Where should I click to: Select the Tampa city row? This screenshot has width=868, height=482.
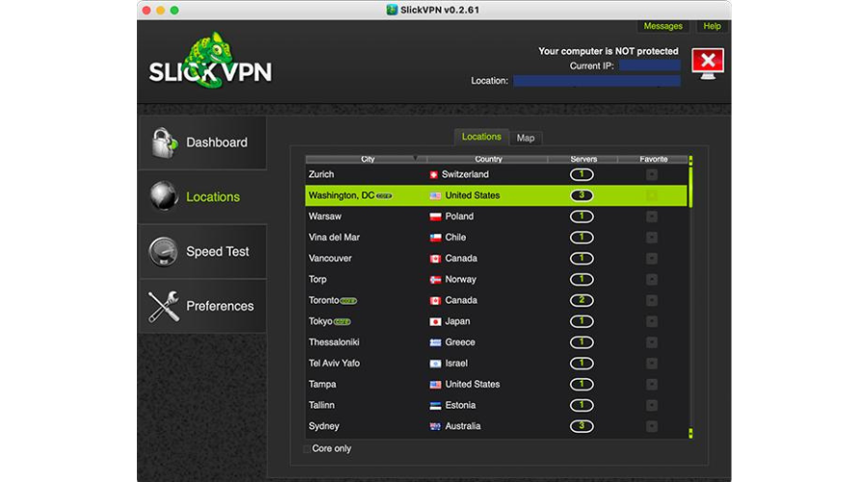pyautogui.click(x=496, y=385)
